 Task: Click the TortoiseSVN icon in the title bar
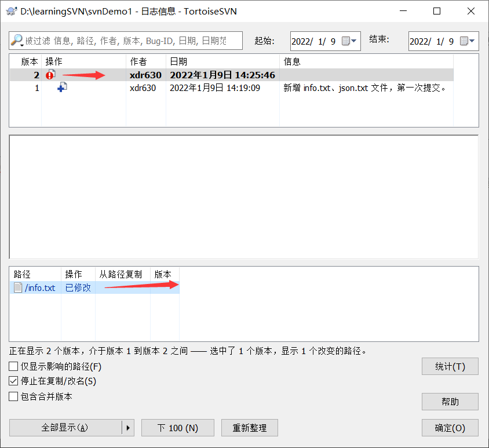click(x=10, y=11)
